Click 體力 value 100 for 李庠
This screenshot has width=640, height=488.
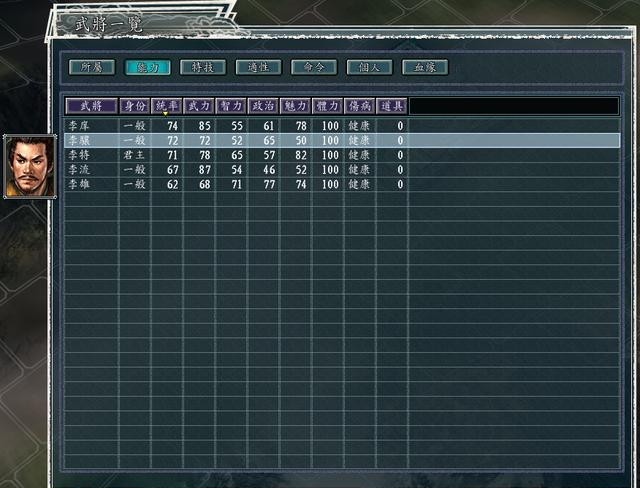330,126
